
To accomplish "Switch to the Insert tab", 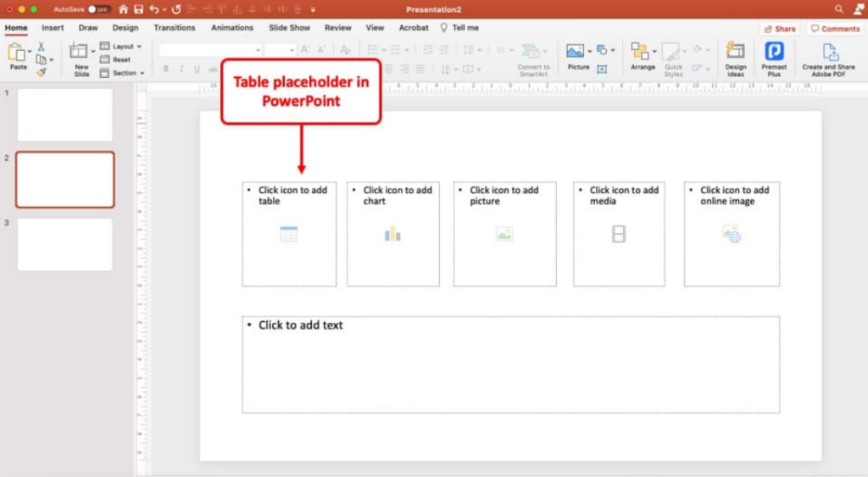I will click(x=53, y=28).
